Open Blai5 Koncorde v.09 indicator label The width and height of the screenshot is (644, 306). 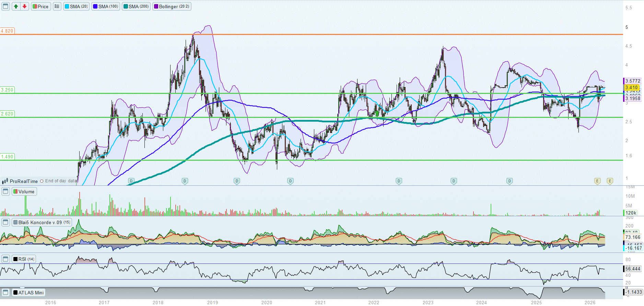[x=42, y=222]
